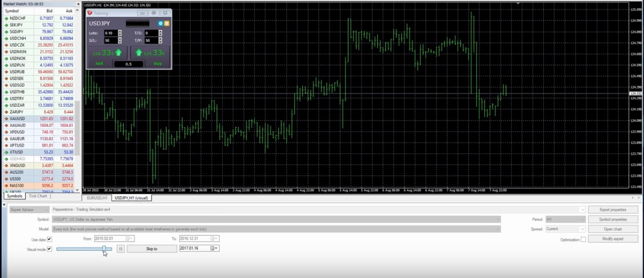Select the XNGUSD symbol row
This screenshot has height=278, width=644.
click(39, 166)
